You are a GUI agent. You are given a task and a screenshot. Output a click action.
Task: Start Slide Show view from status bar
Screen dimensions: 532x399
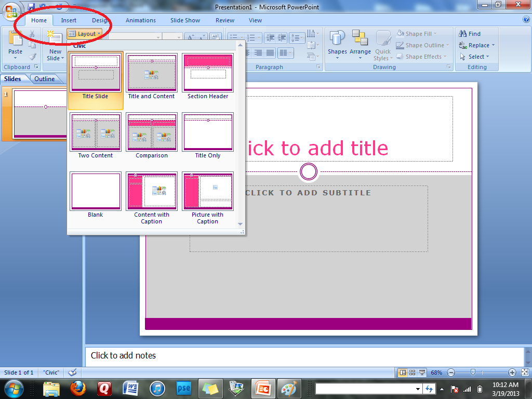click(x=422, y=373)
